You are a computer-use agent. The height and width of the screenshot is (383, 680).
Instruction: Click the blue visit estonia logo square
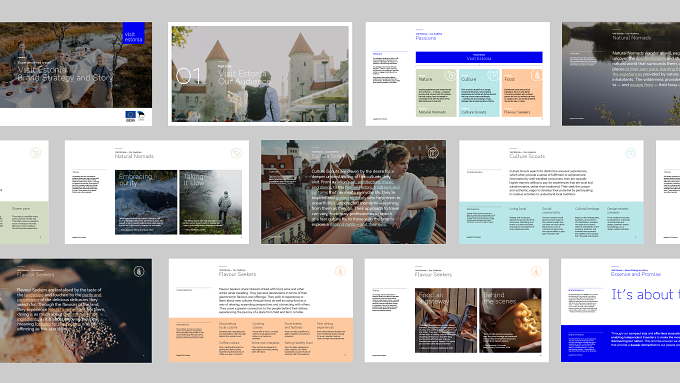click(134, 33)
